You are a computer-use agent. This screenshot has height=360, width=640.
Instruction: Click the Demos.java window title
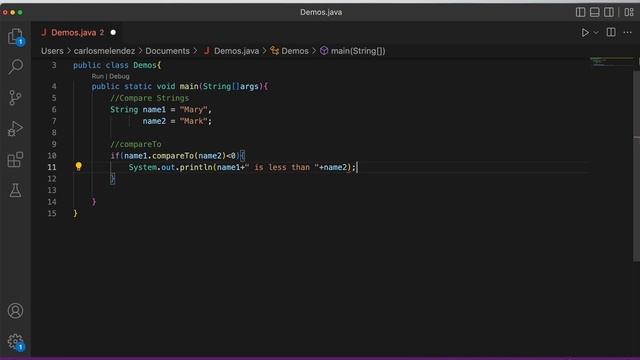[x=321, y=12]
